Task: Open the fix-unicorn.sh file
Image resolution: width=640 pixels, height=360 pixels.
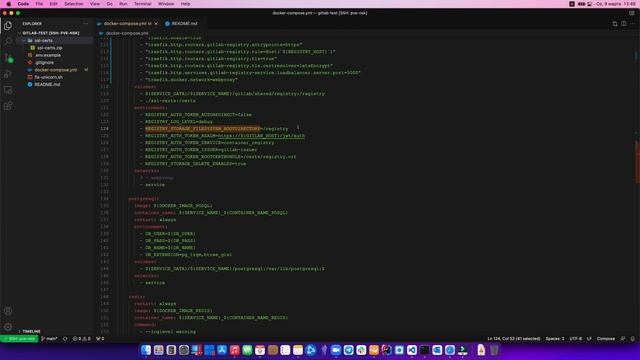Action: [49, 77]
